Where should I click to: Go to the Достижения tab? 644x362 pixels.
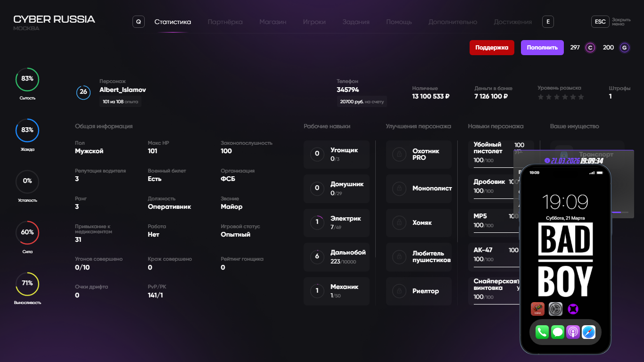coord(512,22)
